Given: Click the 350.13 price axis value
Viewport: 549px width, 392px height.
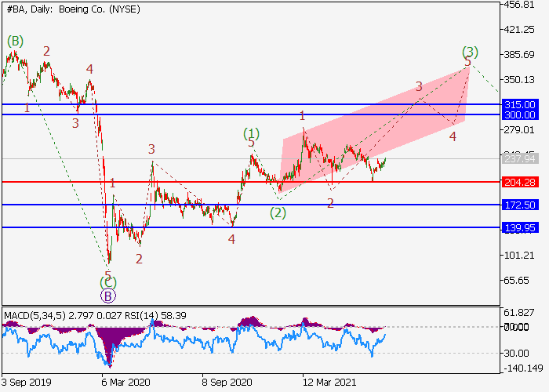Looking at the screenshot, I should (519, 80).
